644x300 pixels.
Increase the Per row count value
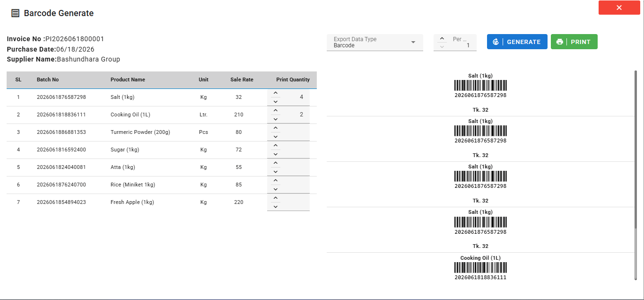pos(442,39)
